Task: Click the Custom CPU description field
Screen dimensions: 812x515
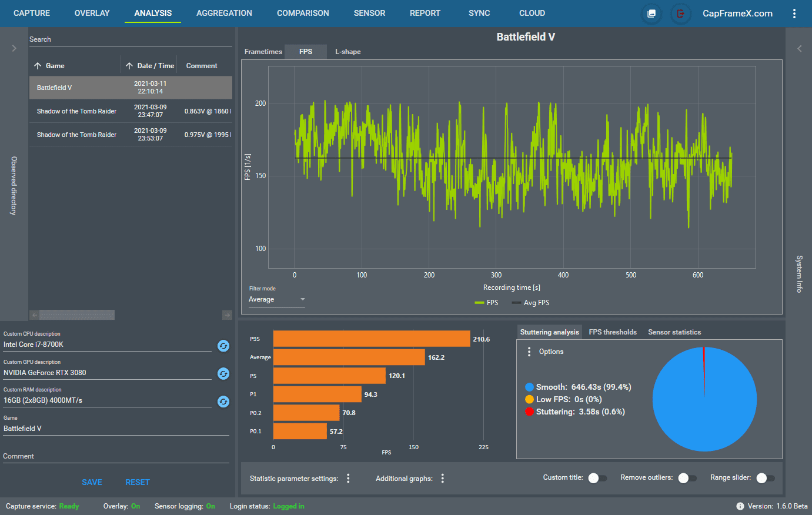Action: point(107,345)
